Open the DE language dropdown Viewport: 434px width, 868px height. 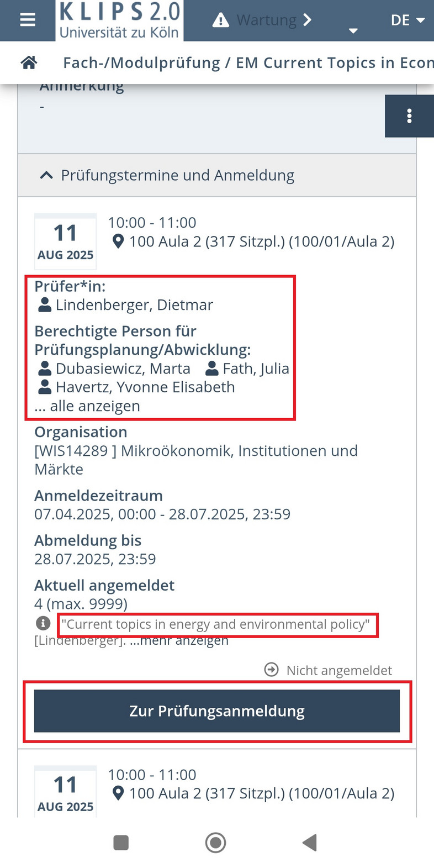click(x=407, y=20)
